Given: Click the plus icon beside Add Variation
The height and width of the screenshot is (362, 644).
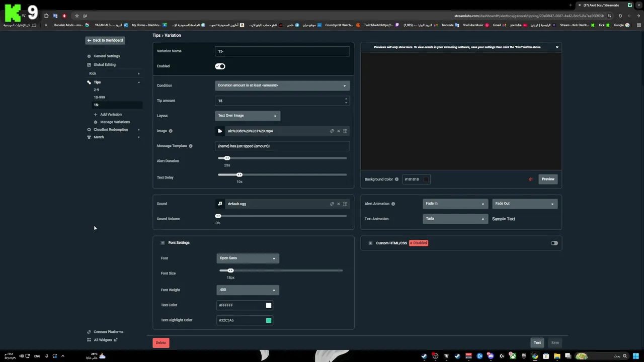Looking at the screenshot, I should [x=96, y=114].
